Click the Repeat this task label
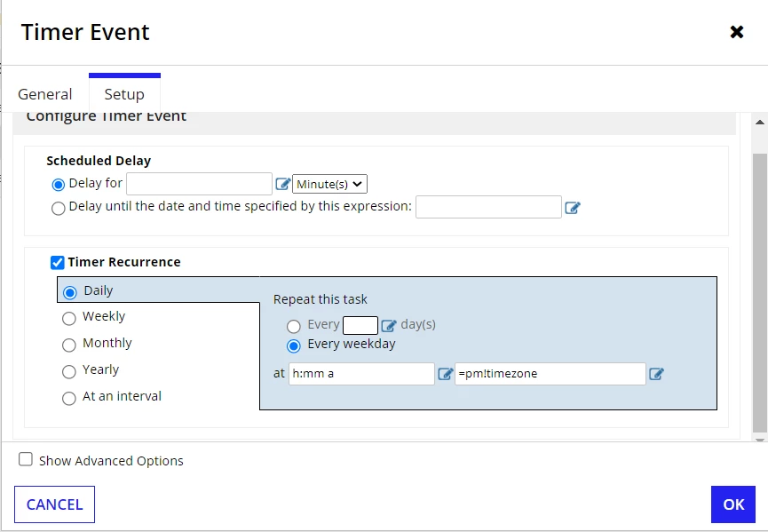Viewport: 768px width, 532px height. tap(321, 299)
